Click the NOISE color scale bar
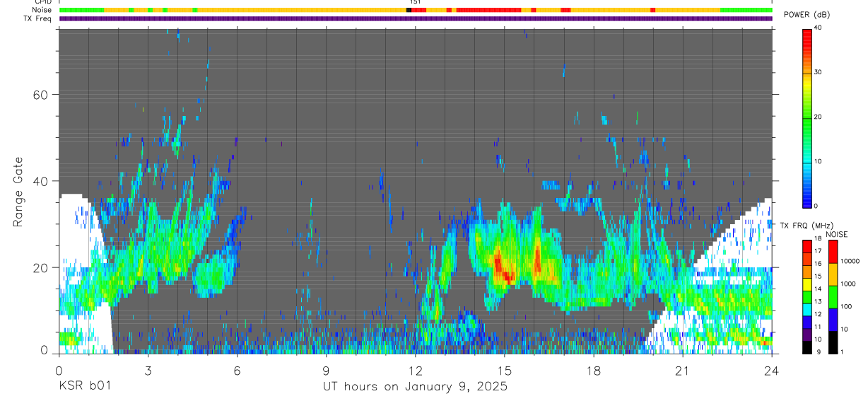 tap(833, 296)
